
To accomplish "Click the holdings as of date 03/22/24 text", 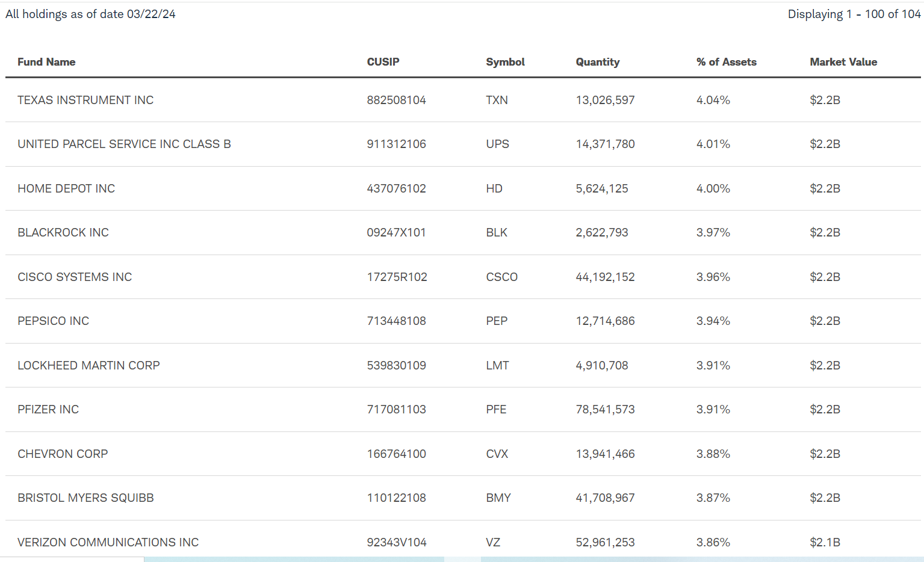I will tap(90, 14).
